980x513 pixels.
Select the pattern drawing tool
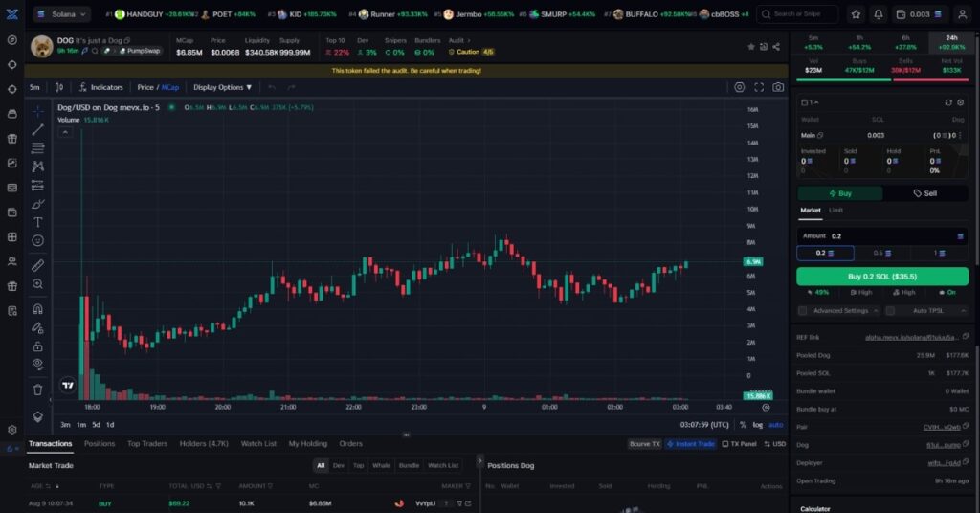[x=37, y=167]
